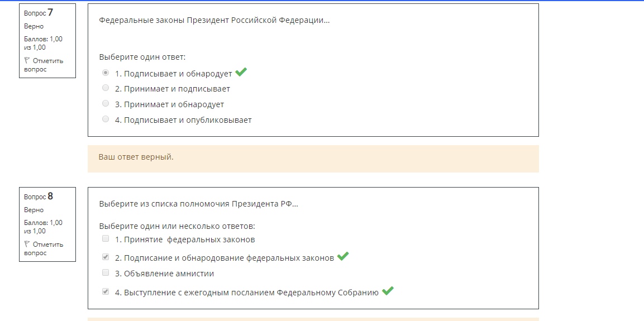Toggle checkbox '4. Выступление с ежегодным посланием'

[x=106, y=291]
